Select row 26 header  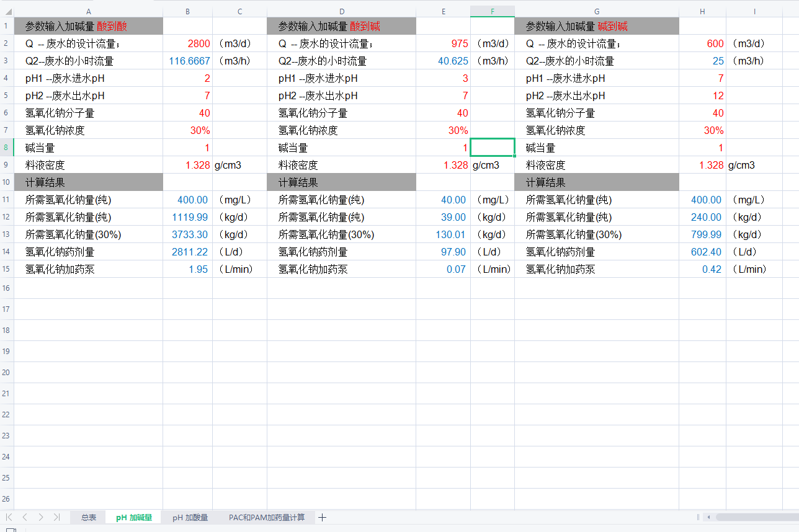(x=7, y=499)
